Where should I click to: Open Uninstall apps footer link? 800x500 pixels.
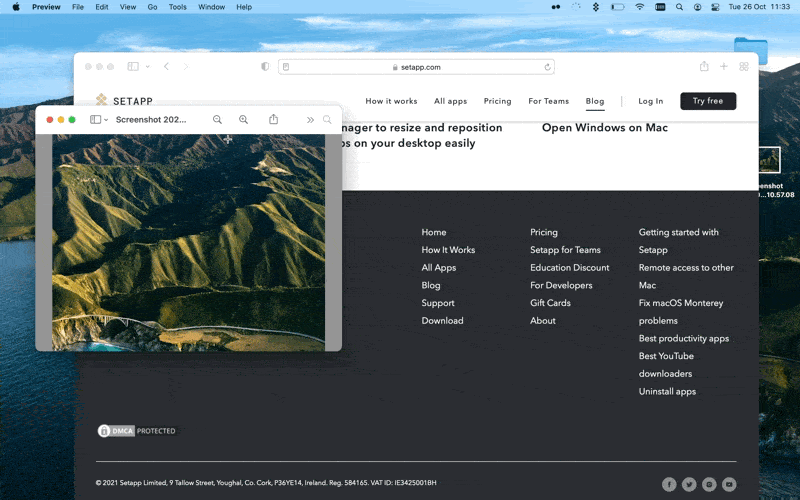(x=667, y=391)
